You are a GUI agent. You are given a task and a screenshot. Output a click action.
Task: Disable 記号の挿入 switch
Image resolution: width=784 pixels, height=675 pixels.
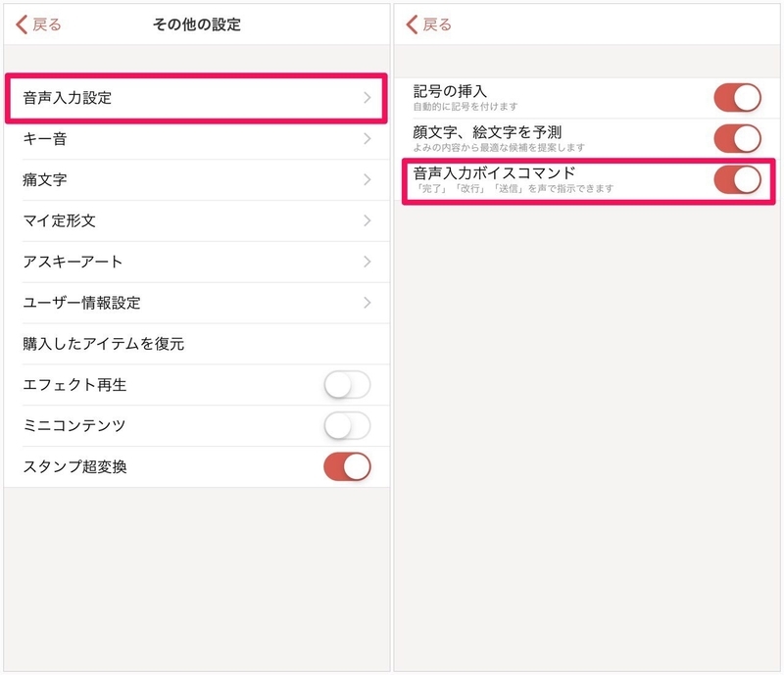click(x=737, y=97)
